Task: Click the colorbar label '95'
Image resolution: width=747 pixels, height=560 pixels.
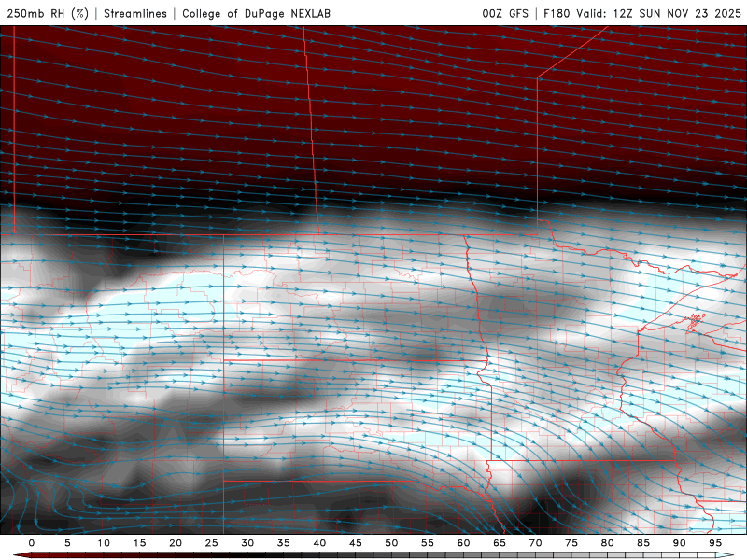Action: coord(715,543)
